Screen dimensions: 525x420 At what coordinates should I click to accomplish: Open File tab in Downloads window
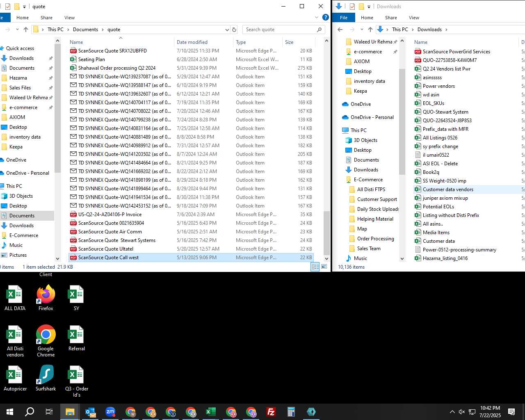pos(344,18)
